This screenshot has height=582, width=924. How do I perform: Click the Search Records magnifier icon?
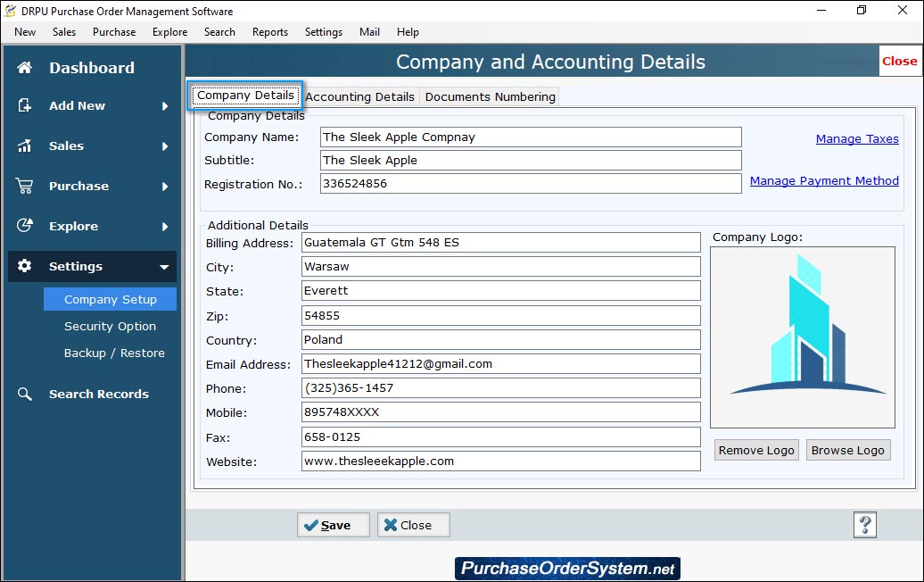[24, 394]
